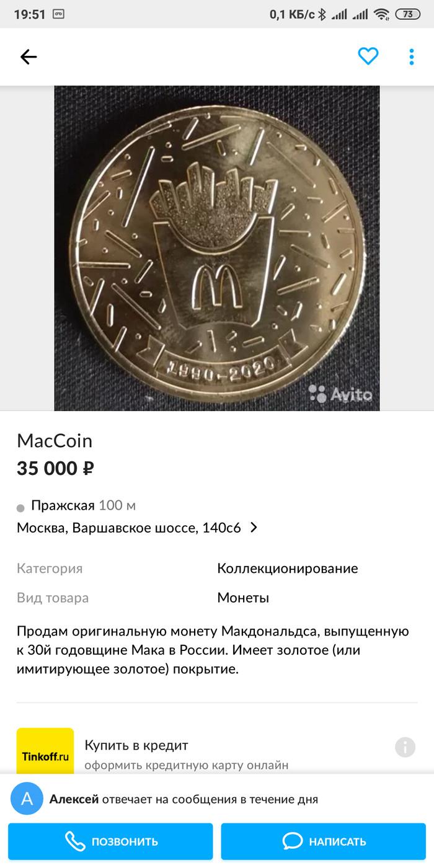Image resolution: width=434 pixels, height=868 pixels.
Task: Open the MacCoin coin photo
Action: [217, 248]
